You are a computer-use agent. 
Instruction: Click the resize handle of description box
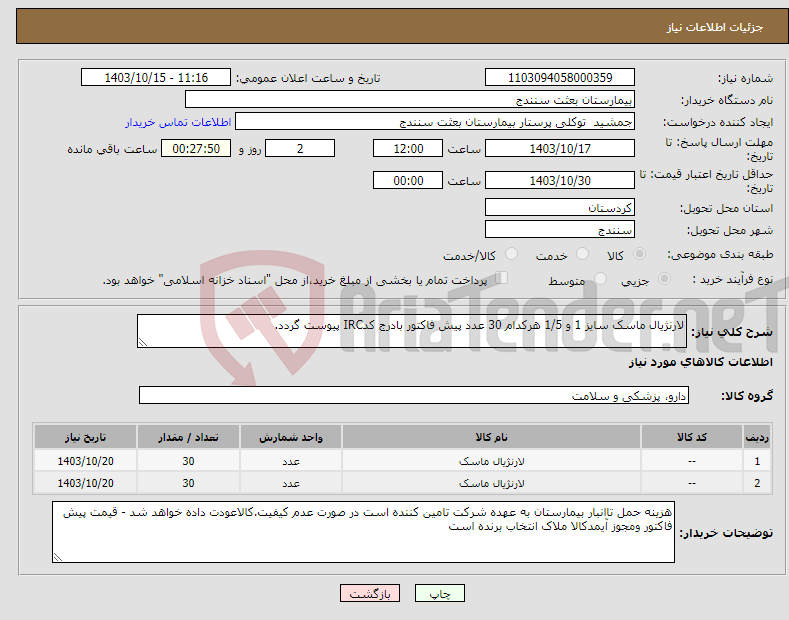[143, 342]
